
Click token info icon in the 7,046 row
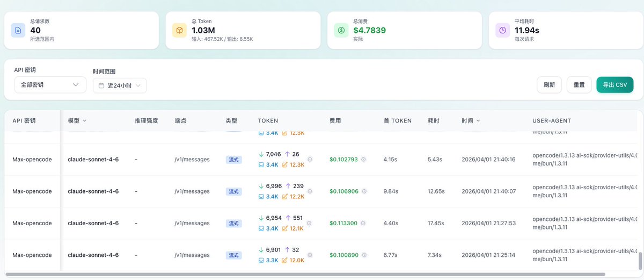(310, 160)
